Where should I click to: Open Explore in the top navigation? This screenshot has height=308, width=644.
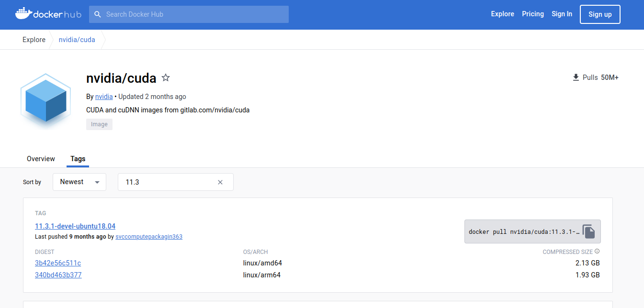[x=502, y=14]
